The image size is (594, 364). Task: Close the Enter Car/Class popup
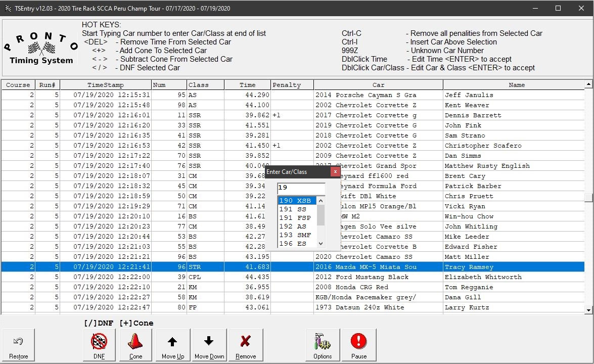pyautogui.click(x=335, y=171)
